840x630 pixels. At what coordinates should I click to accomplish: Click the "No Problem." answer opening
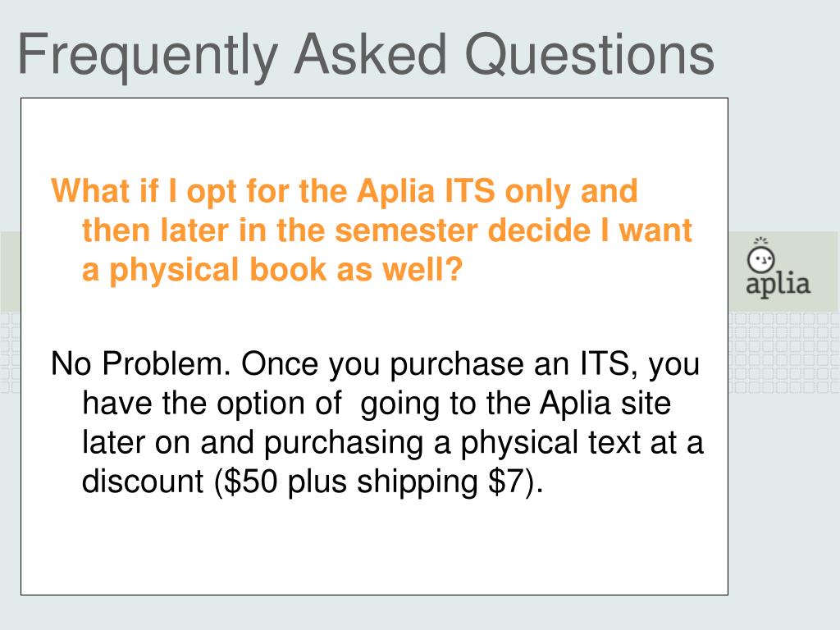pos(140,363)
